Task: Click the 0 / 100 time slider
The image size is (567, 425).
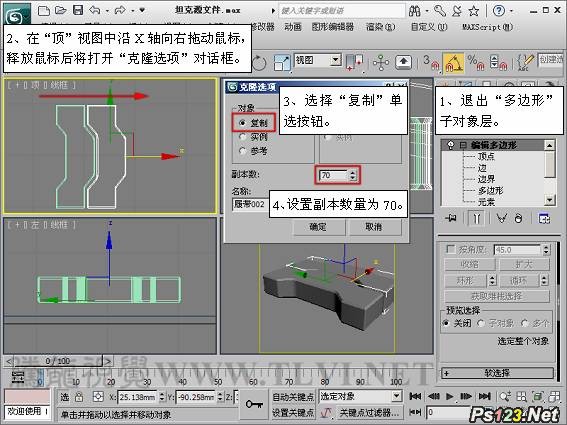Action: (57, 361)
